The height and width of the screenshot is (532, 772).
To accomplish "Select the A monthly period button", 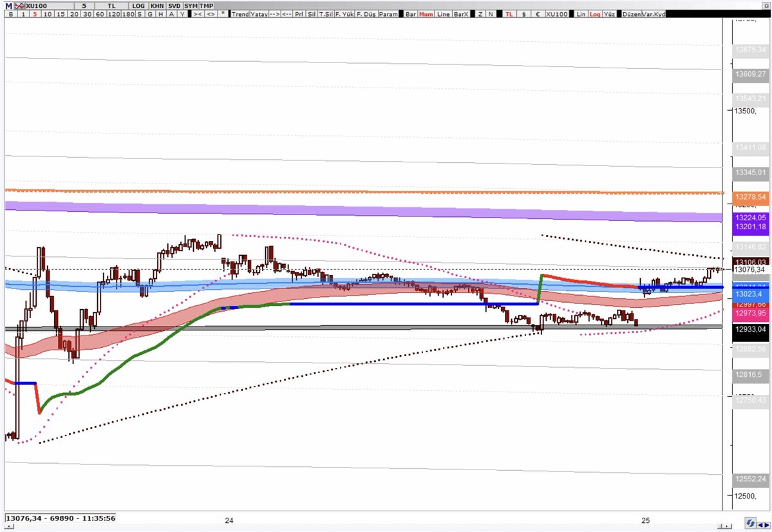I will (172, 14).
